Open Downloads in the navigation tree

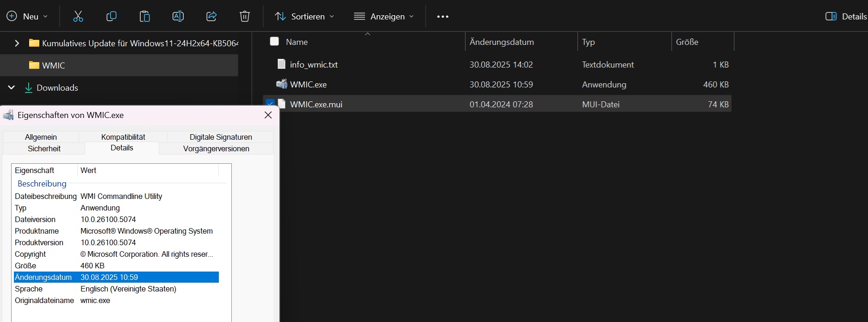pos(57,87)
